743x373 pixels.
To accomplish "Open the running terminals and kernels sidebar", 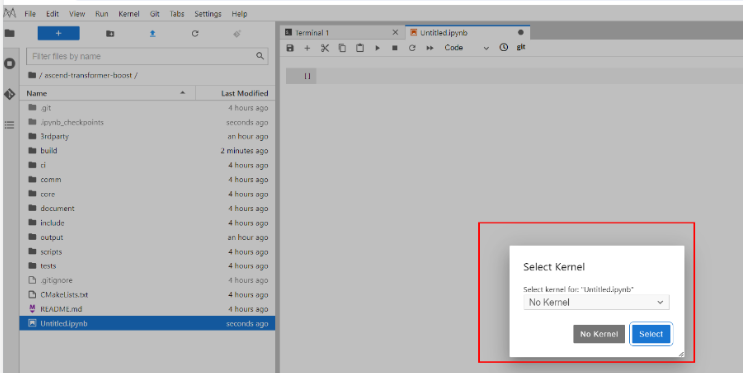I will coord(9,64).
